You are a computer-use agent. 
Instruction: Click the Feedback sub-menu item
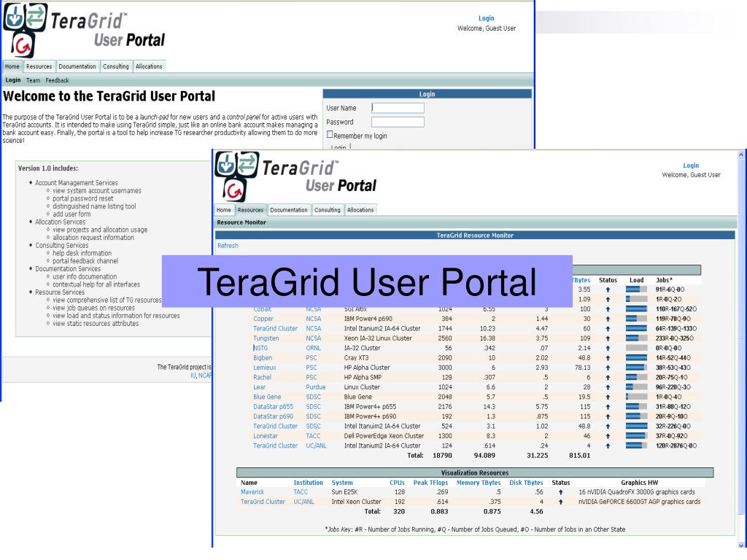(x=57, y=80)
